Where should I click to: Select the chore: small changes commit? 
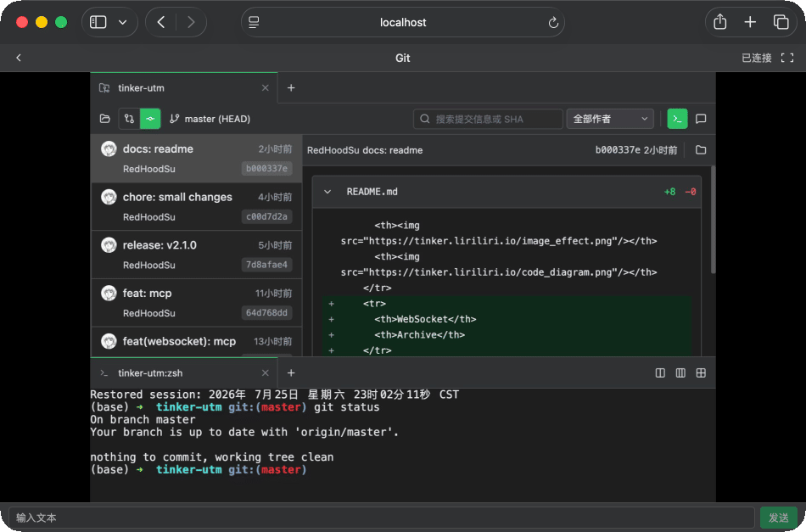coord(196,207)
